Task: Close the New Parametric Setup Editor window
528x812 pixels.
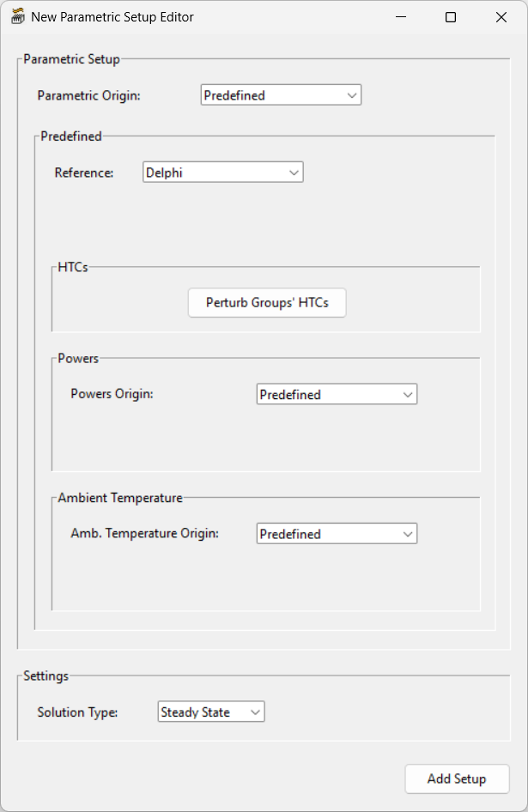Action: pos(501,17)
